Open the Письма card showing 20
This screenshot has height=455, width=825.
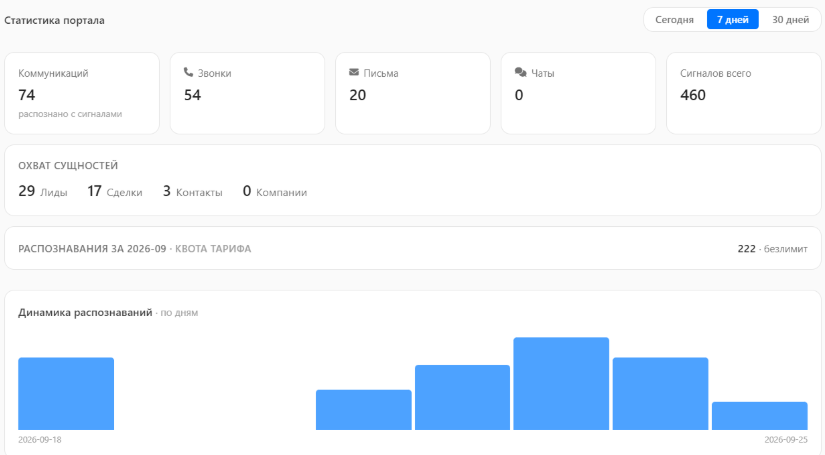(x=413, y=93)
